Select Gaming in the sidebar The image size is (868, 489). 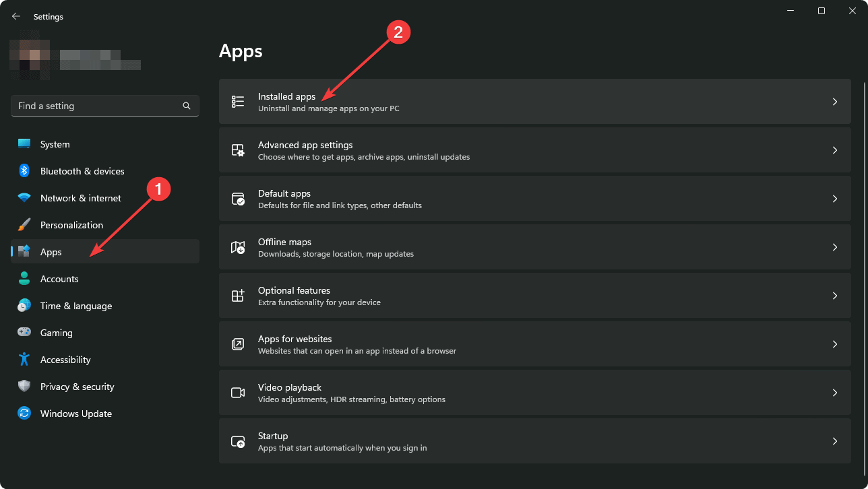(105, 333)
